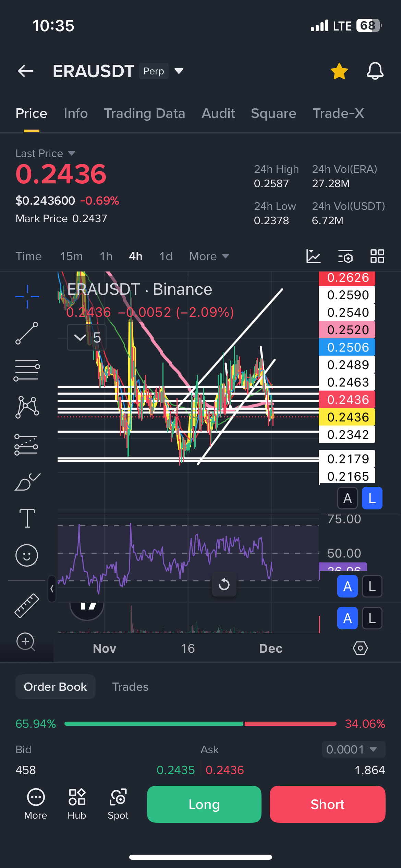Viewport: 401px width, 868px height.
Task: Toggle auto scale A on volume pane
Action: click(x=348, y=618)
